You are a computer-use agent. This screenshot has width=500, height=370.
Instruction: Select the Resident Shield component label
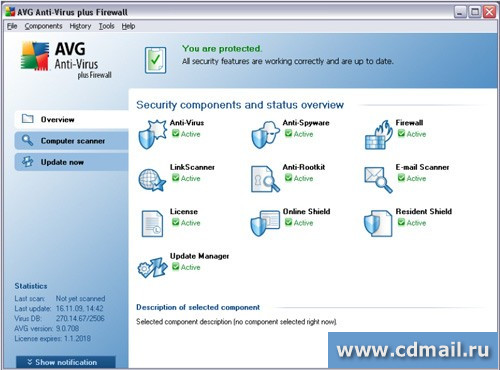pos(424,211)
